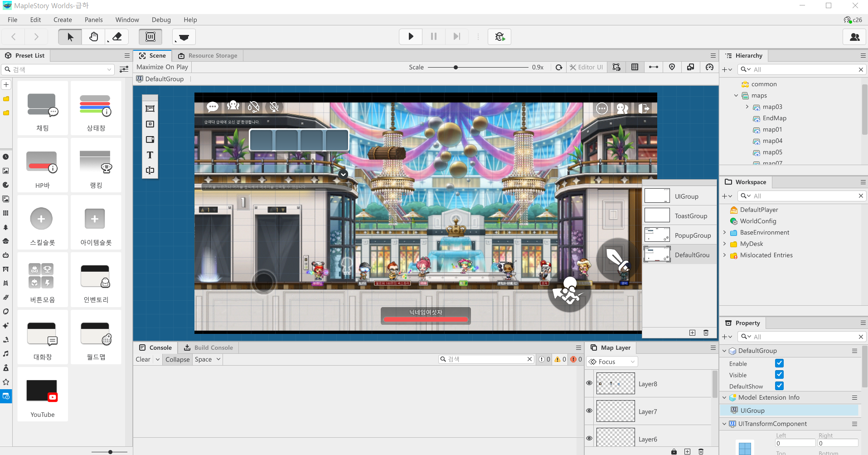Collapse the maps folder

[736, 96]
